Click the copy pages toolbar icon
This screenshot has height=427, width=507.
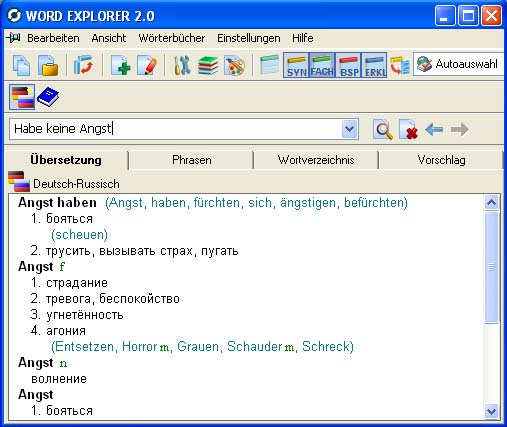coord(21,65)
